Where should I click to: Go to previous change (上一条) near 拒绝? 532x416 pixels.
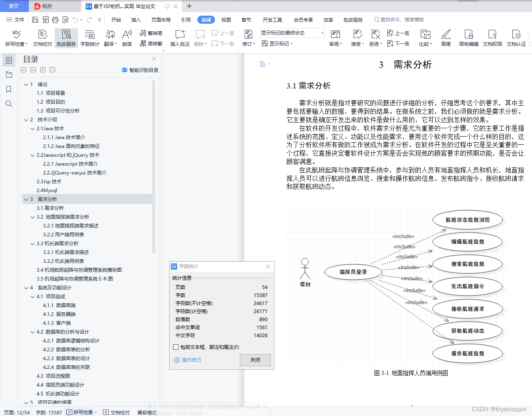point(398,33)
